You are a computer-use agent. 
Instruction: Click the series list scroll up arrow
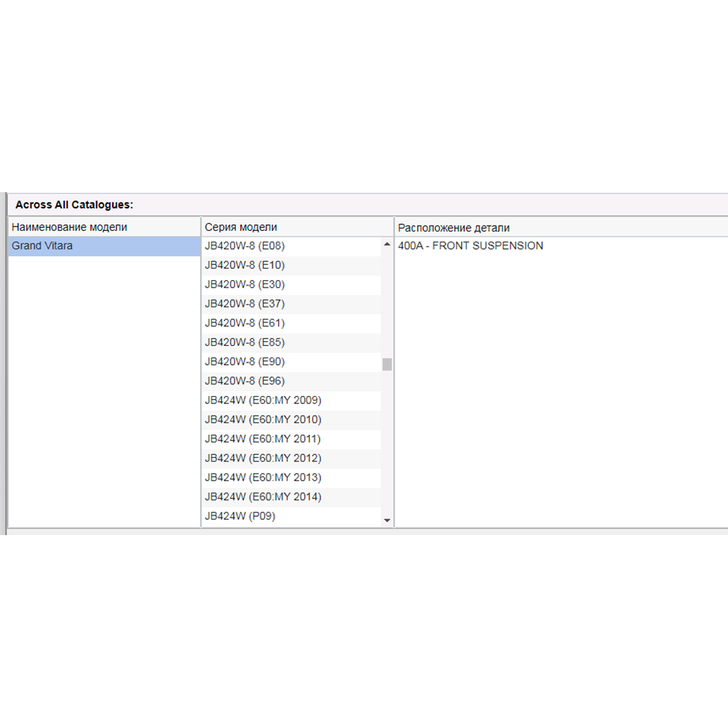coord(387,245)
